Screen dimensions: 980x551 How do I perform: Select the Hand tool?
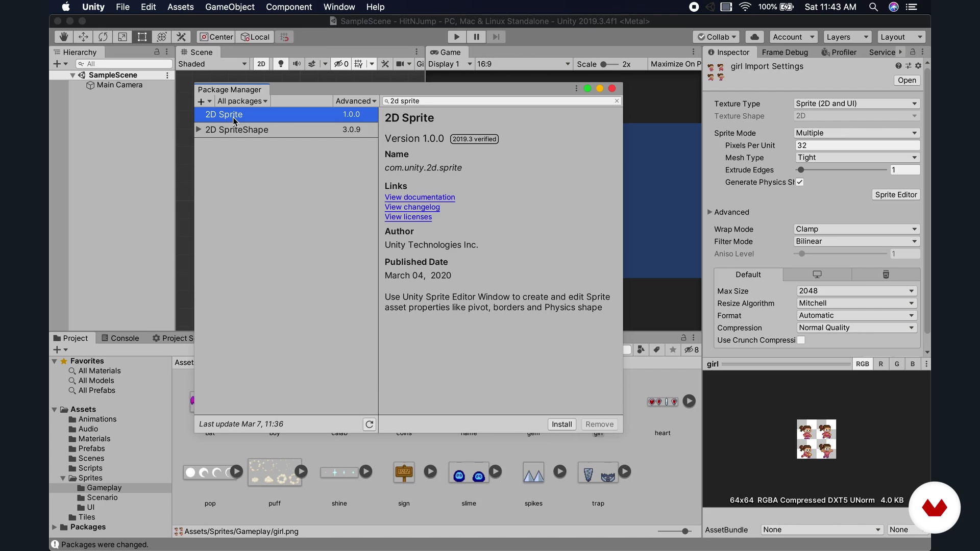click(x=63, y=37)
